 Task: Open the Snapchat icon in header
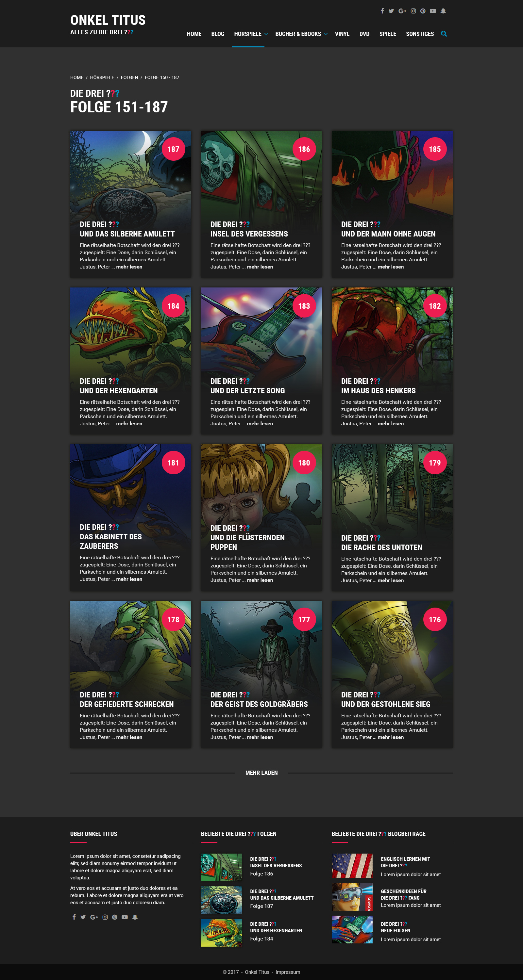click(x=443, y=11)
